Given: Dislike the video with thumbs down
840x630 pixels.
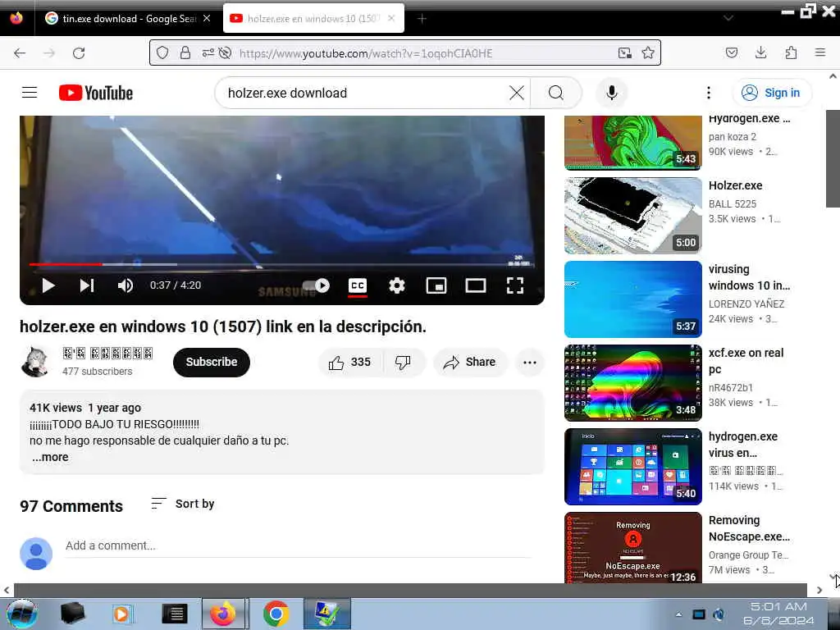Looking at the screenshot, I should point(403,362).
